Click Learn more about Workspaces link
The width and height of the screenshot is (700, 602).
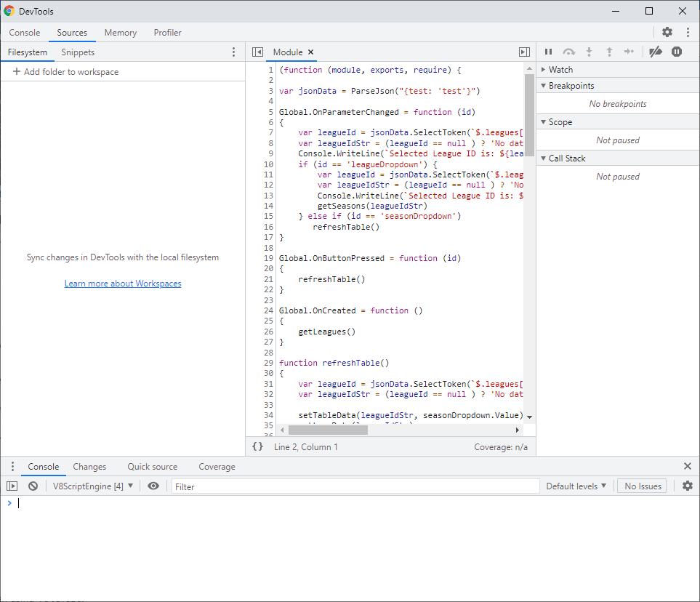tap(123, 284)
